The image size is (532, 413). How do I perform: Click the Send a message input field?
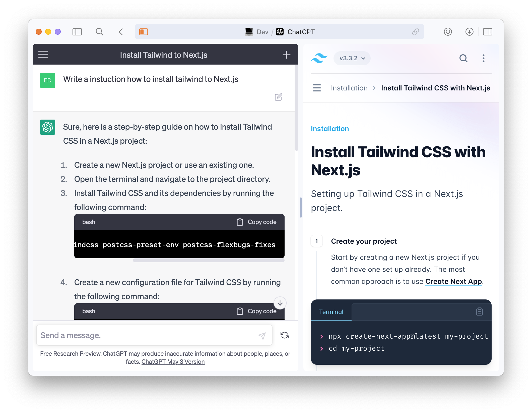(x=154, y=335)
